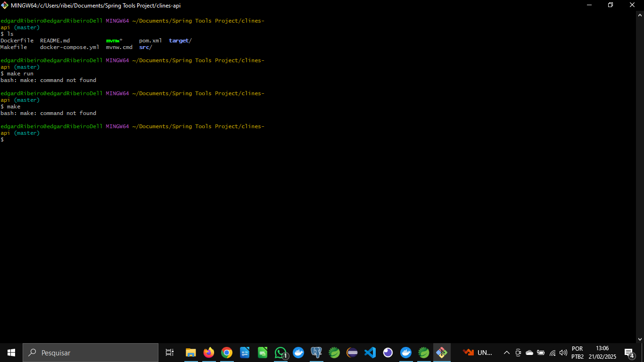This screenshot has height=362, width=644.
Task: Open WhatsApp from the taskbar
Action: point(281,353)
